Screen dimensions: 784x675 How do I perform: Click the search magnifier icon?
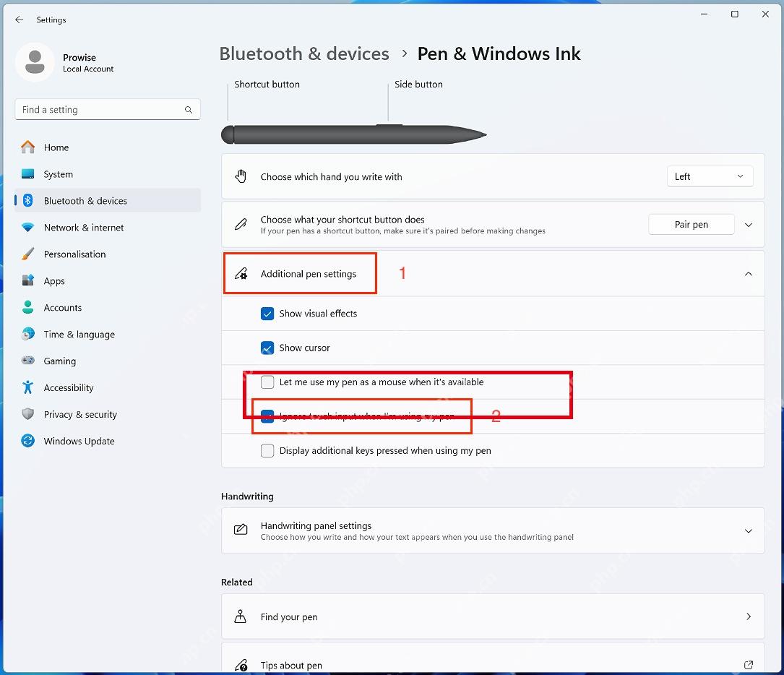pyautogui.click(x=189, y=110)
